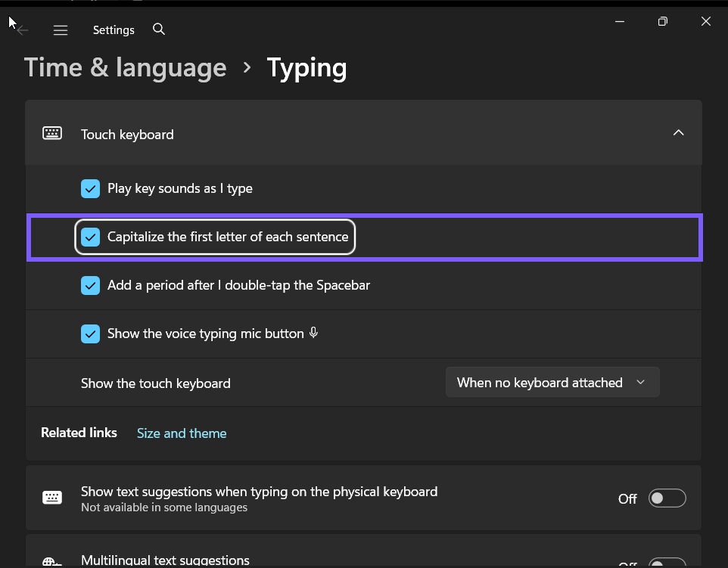Viewport: 728px width, 568px height.
Task: Click the Touch keyboard header label
Action: [127, 135]
